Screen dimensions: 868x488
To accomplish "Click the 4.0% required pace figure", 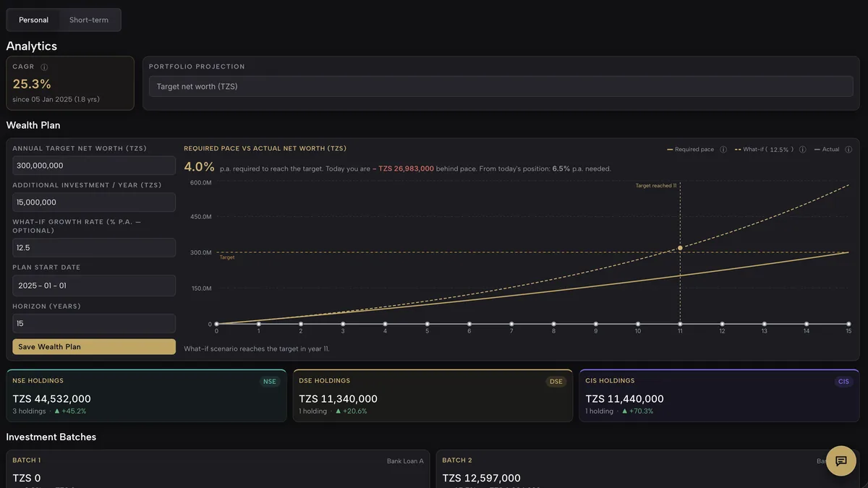I will (x=199, y=167).
